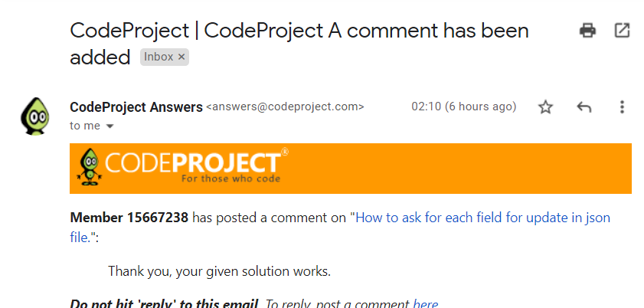This screenshot has height=308, width=644.
Task: Open the three-dot More options menu
Action: click(622, 107)
